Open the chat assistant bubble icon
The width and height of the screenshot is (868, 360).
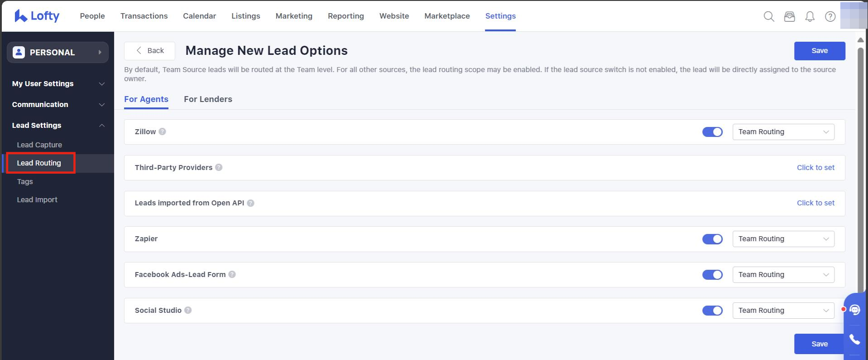coord(854,310)
